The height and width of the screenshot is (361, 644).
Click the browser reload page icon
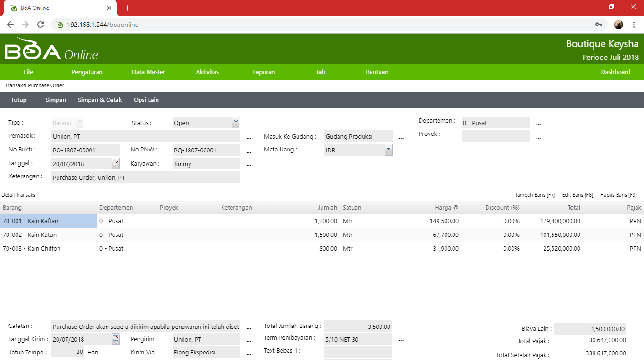41,25
